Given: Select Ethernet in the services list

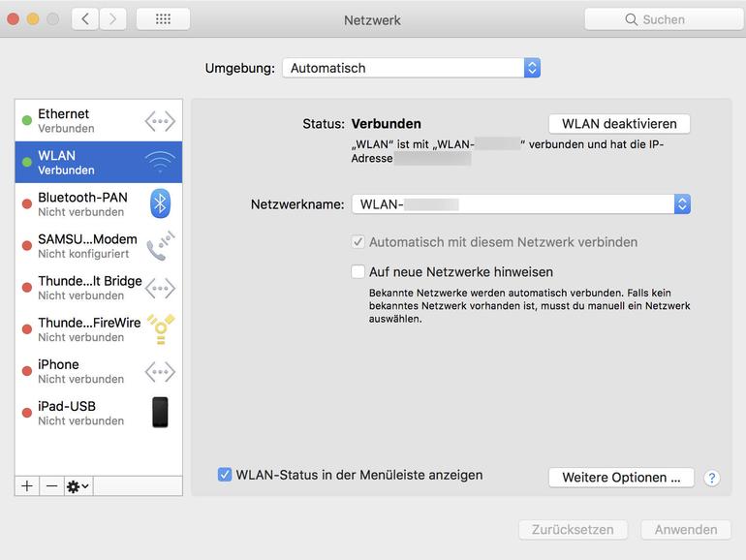Looking at the screenshot, I should (99, 120).
